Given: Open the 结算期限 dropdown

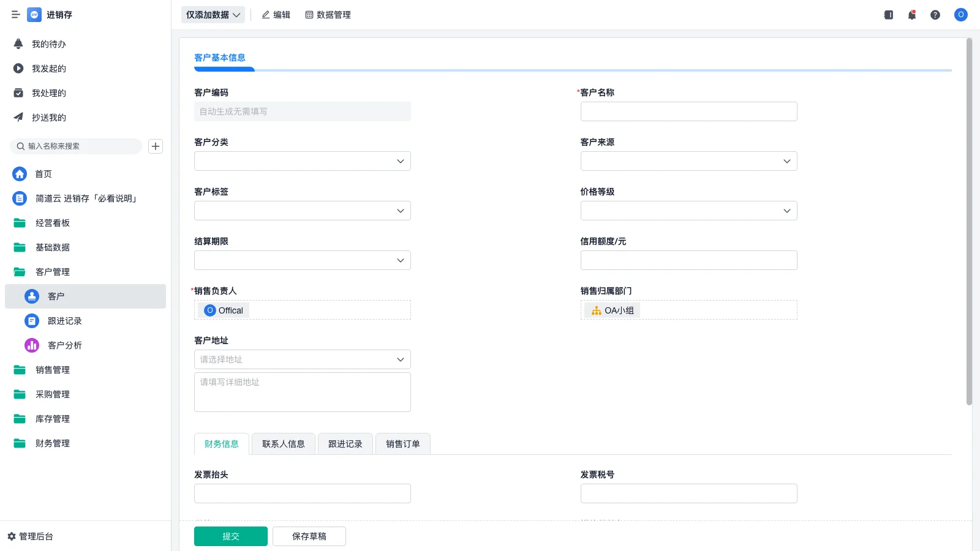Looking at the screenshot, I should click(x=303, y=260).
